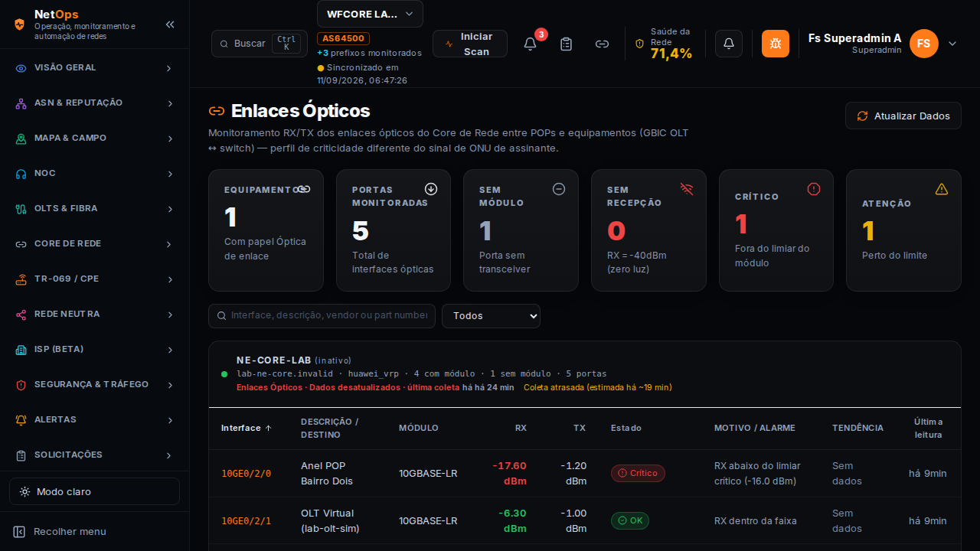Click the ASN & Reputação sidebar icon
980x551 pixels.
coord(21,103)
